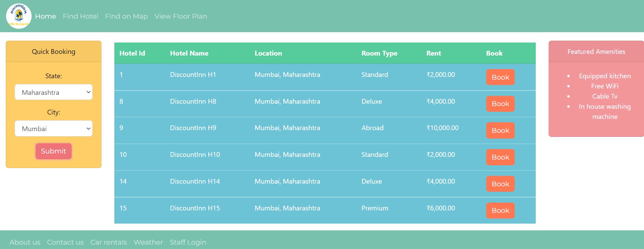
Task: Expand the State dropdown showing Maharashtra
Action: pyautogui.click(x=54, y=92)
